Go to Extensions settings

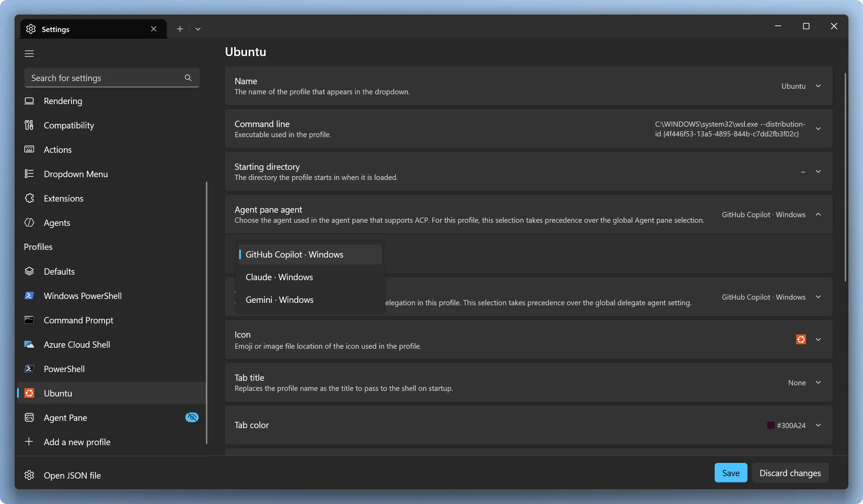(x=111, y=198)
